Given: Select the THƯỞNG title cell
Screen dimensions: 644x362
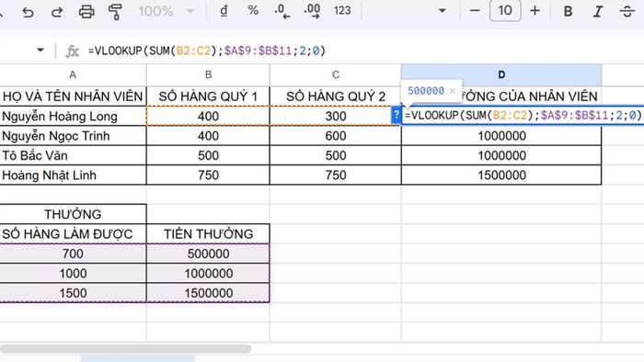Looking at the screenshot, I should coord(73,214).
